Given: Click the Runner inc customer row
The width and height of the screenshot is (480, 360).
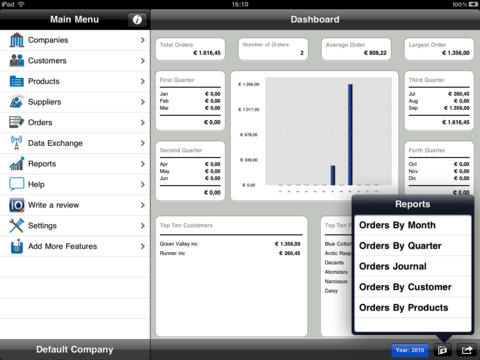Looking at the screenshot, I should pos(230,253).
